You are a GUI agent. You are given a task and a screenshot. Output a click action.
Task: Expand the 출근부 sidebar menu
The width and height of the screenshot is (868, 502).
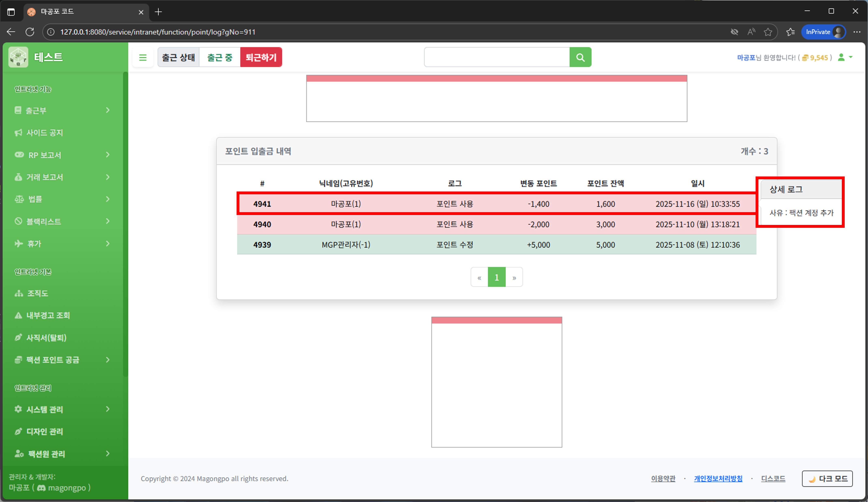pos(62,110)
